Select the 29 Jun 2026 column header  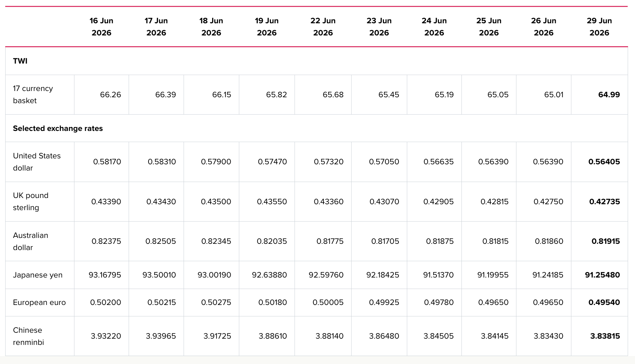pyautogui.click(x=599, y=27)
